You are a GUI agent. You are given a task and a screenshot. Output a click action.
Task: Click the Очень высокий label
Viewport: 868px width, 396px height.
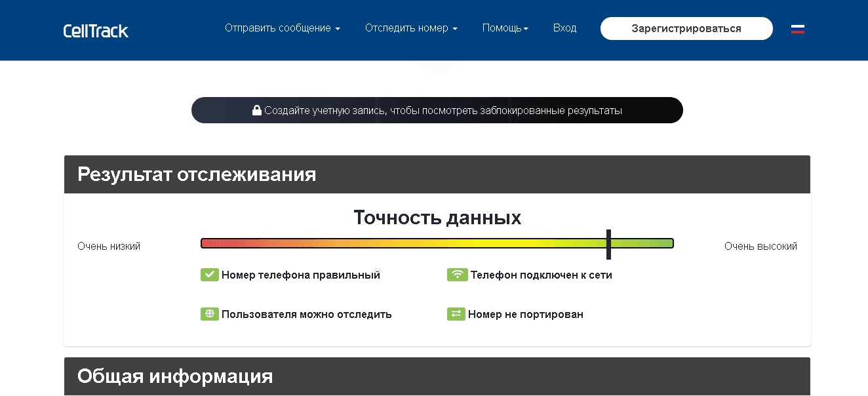tap(760, 247)
